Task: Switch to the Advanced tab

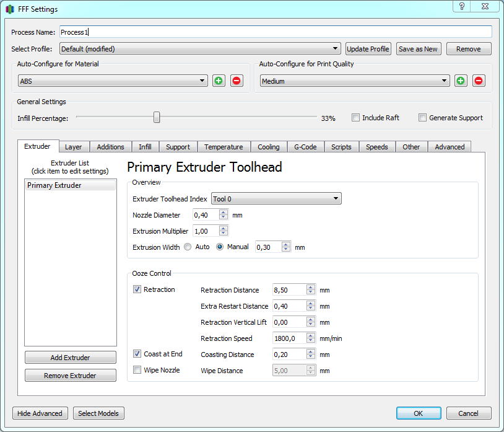Action: click(x=450, y=147)
